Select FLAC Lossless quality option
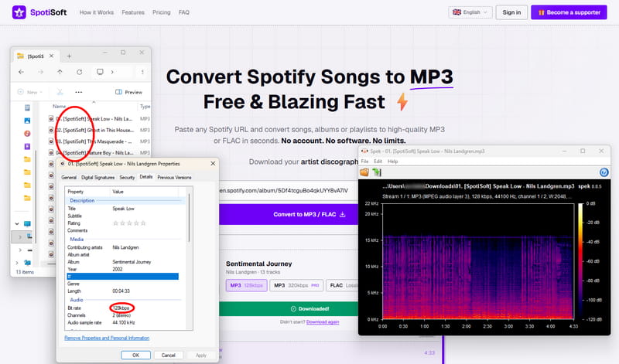The width and height of the screenshot is (619, 364). pyautogui.click(x=343, y=285)
